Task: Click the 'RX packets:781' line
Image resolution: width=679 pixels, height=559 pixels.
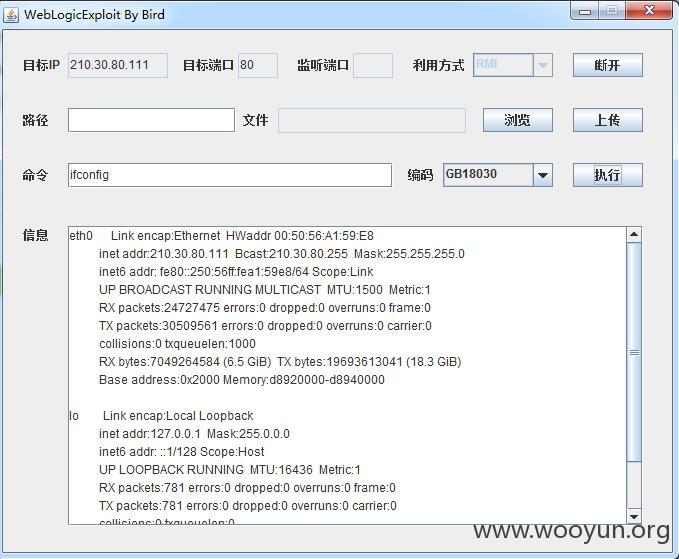Action: (247, 488)
